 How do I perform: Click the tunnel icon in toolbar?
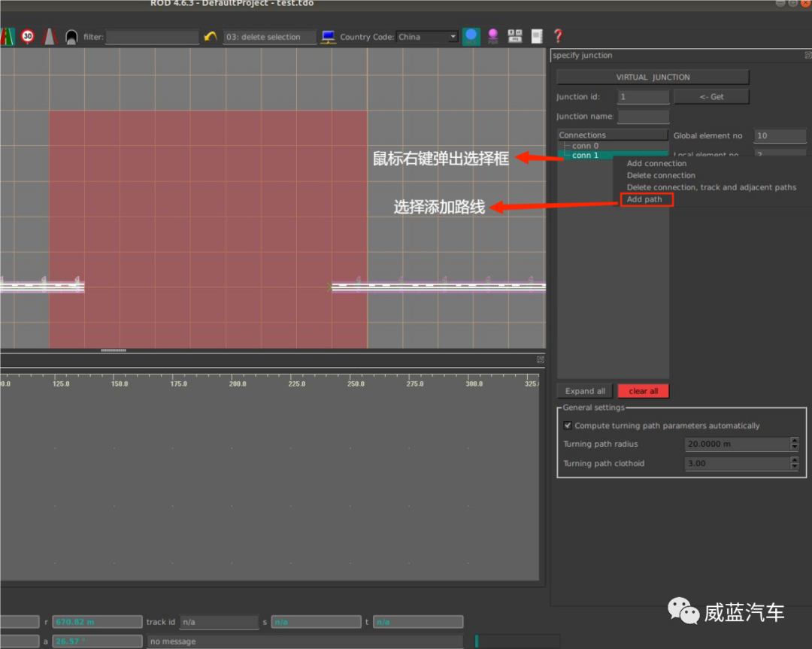[x=71, y=37]
